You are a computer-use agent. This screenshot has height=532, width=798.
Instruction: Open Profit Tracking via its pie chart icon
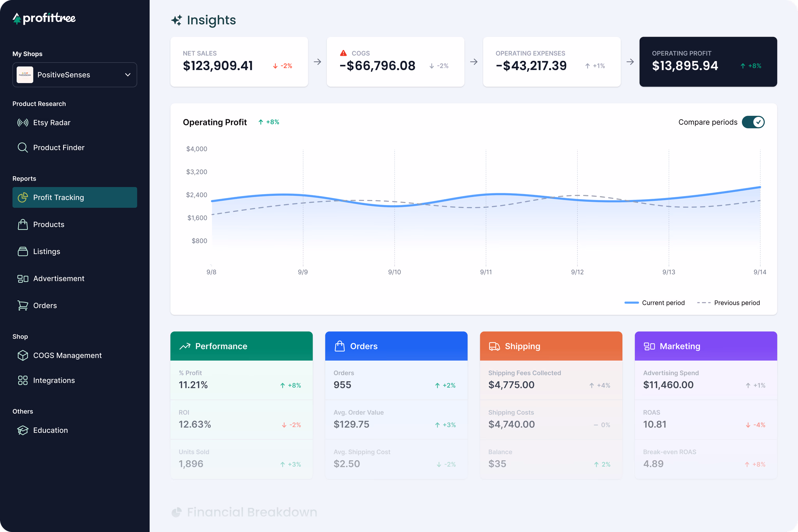pos(23,197)
